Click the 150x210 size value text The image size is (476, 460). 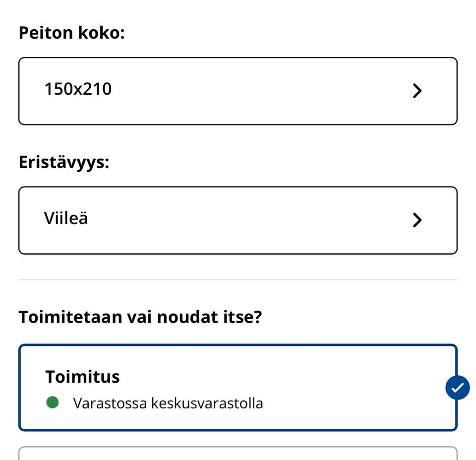point(78,89)
